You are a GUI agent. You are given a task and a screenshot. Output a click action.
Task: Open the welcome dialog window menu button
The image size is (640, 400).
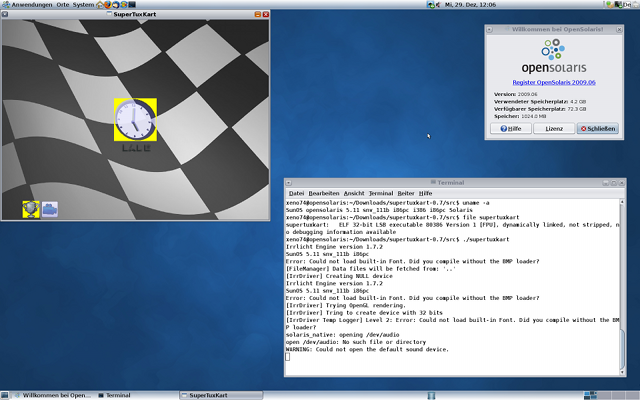[x=489, y=29]
